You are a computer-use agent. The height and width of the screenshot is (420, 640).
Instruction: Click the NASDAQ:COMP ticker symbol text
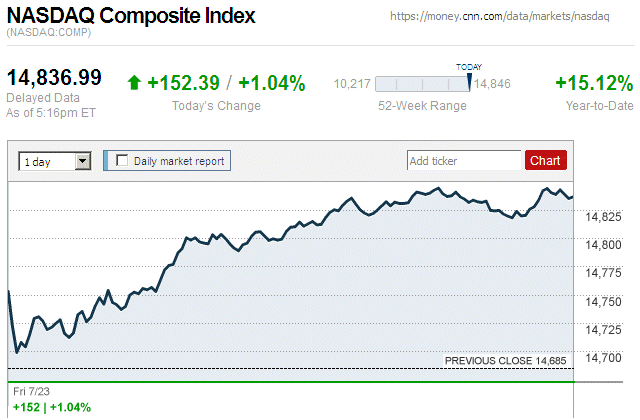(x=49, y=34)
